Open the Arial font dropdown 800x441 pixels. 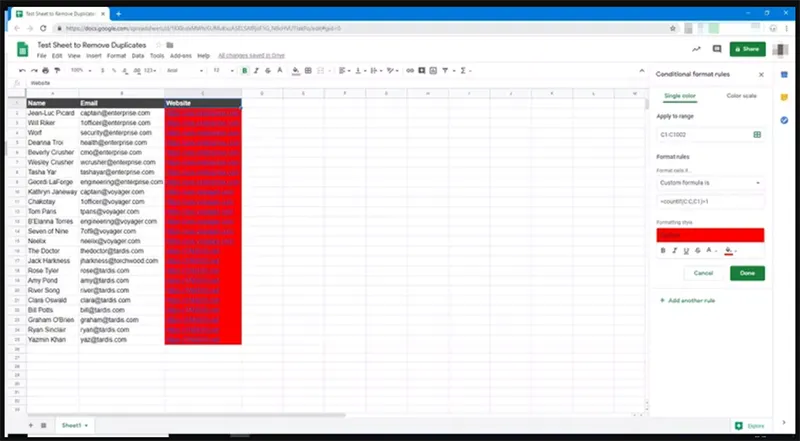(185, 70)
